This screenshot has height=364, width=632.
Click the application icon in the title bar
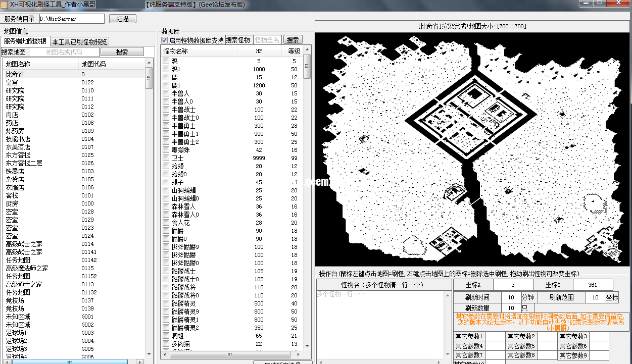(5, 4)
